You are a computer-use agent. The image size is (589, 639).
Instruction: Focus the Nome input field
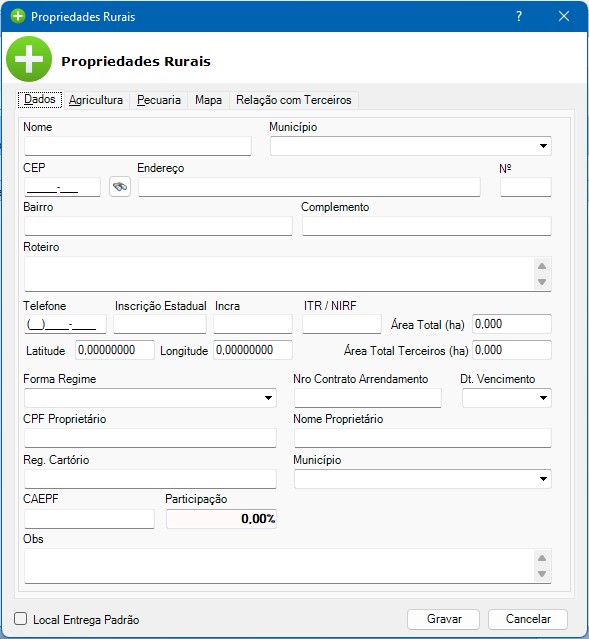click(x=138, y=146)
